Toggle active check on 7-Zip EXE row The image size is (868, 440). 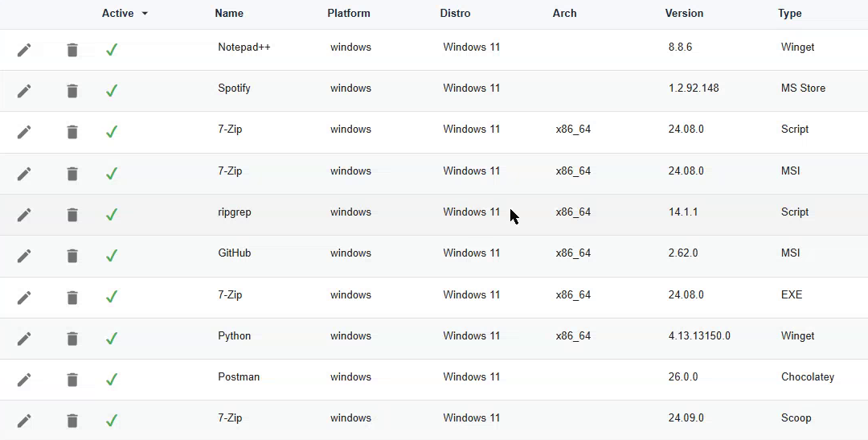112,298
